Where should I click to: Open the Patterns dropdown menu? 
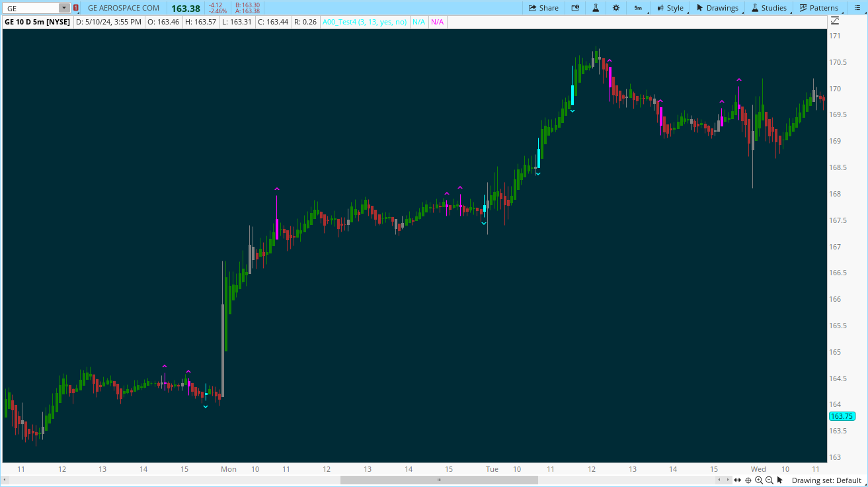(x=818, y=8)
